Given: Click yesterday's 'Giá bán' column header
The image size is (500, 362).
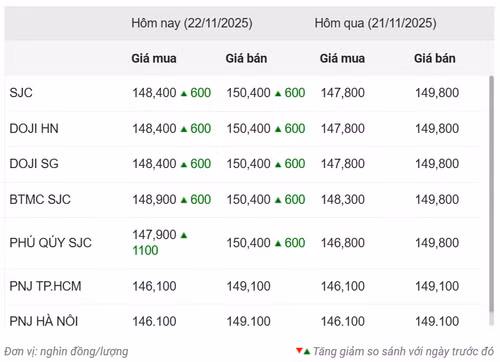Looking at the screenshot, I should click(435, 58).
